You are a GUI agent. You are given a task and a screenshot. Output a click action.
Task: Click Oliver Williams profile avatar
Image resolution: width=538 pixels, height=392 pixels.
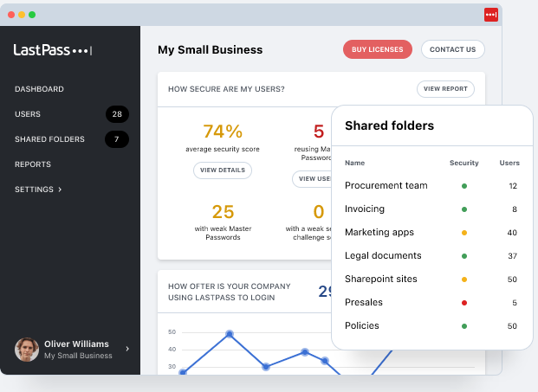(x=27, y=350)
